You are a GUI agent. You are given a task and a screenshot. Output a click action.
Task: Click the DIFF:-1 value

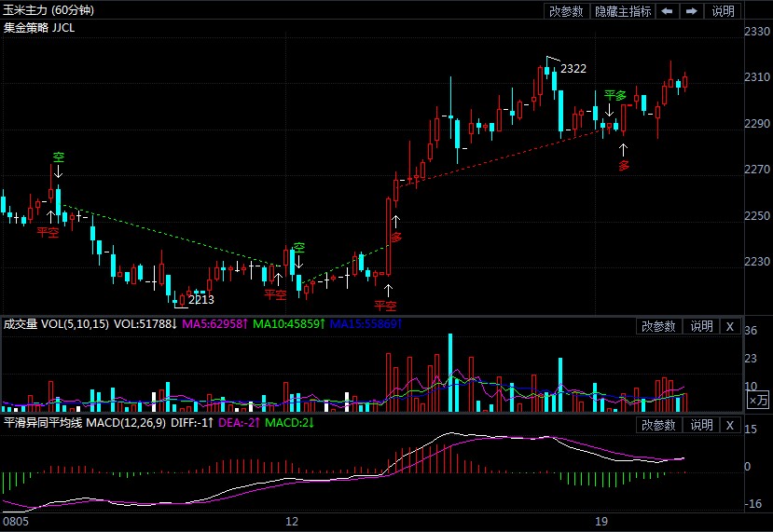point(192,423)
